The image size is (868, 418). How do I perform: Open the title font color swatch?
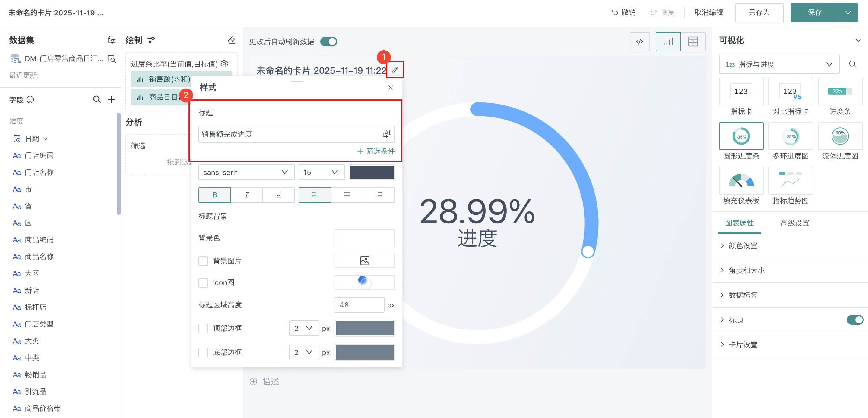pyautogui.click(x=371, y=172)
